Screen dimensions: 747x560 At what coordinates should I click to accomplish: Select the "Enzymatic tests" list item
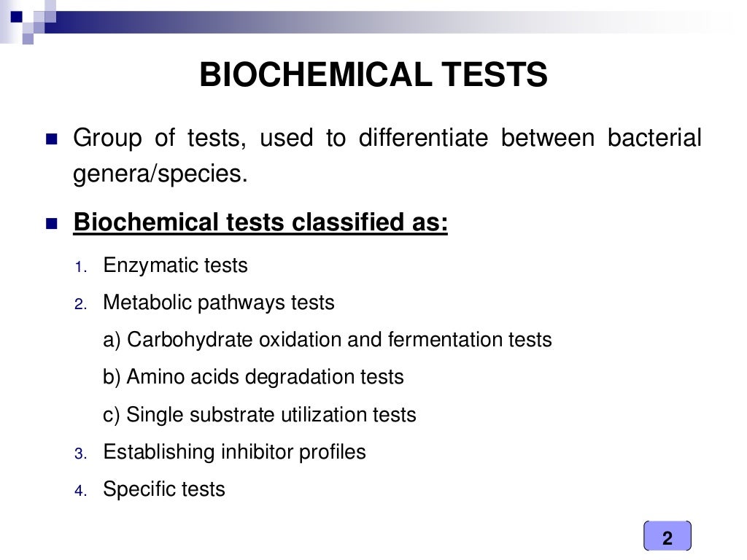tap(175, 265)
